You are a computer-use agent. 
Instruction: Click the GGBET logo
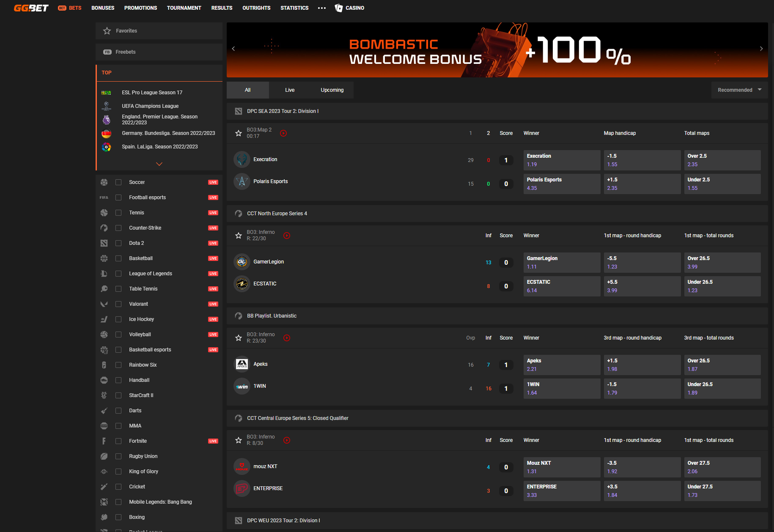click(x=31, y=8)
